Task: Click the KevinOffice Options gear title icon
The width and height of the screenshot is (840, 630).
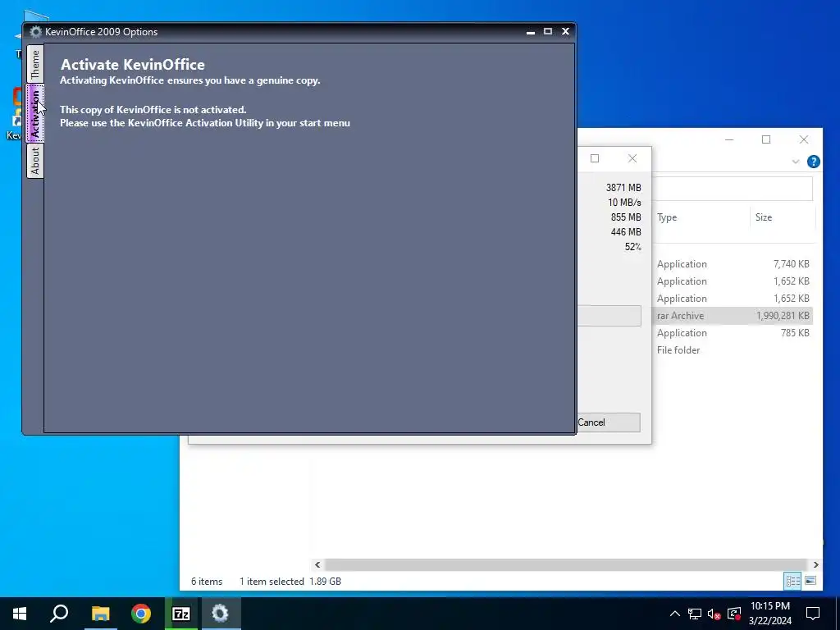Action: point(35,32)
